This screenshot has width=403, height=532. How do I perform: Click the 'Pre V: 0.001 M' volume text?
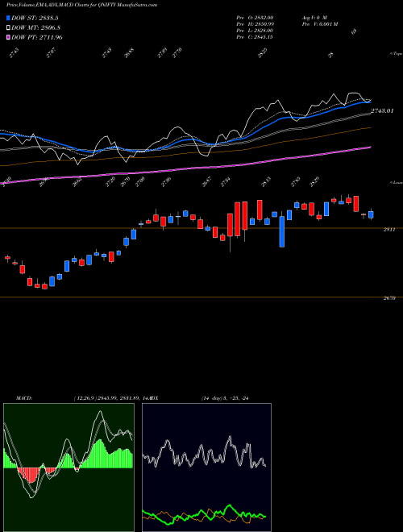coord(319,24)
